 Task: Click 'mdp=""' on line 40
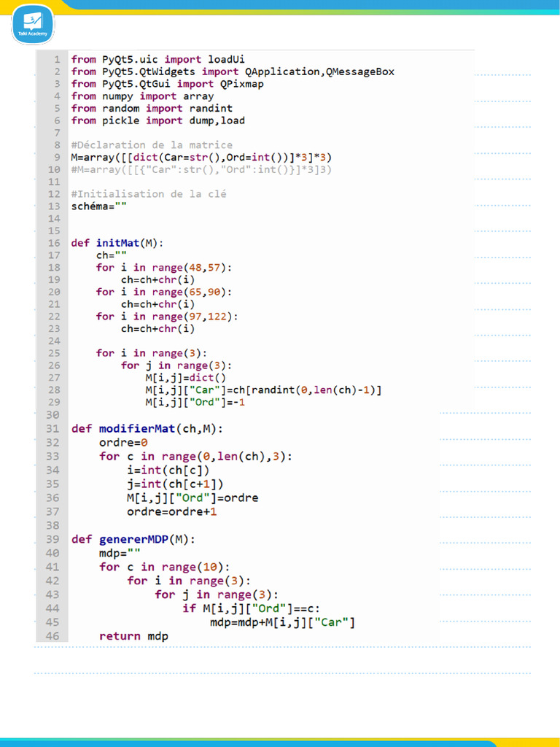(120, 553)
